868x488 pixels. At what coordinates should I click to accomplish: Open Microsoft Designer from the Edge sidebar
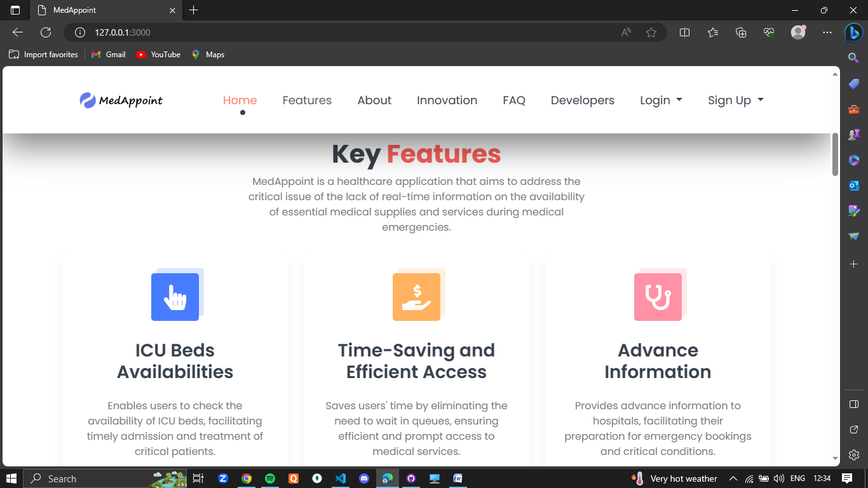pos(853,210)
